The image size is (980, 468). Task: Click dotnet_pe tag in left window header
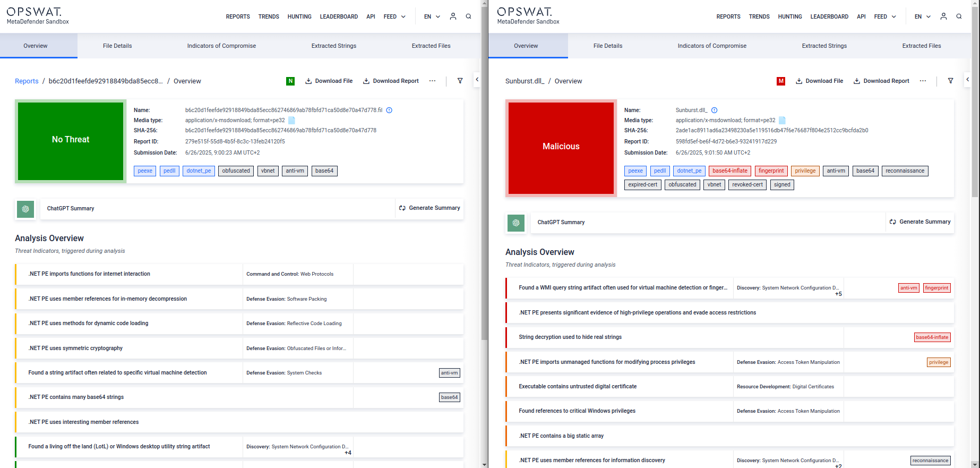pyautogui.click(x=199, y=171)
